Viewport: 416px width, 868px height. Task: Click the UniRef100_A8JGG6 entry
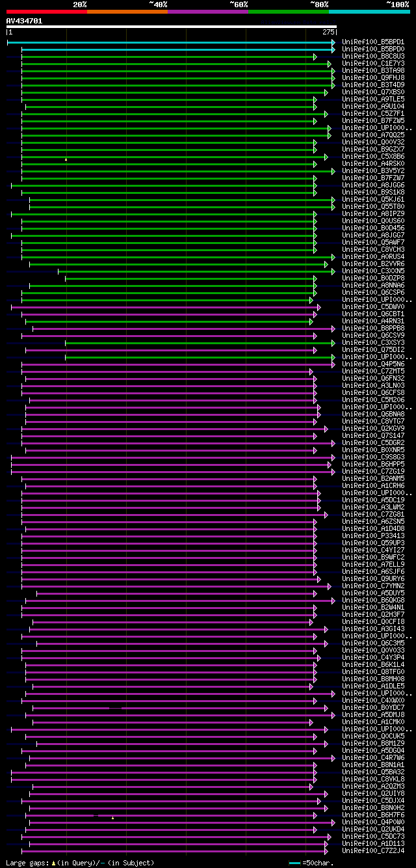373,185
